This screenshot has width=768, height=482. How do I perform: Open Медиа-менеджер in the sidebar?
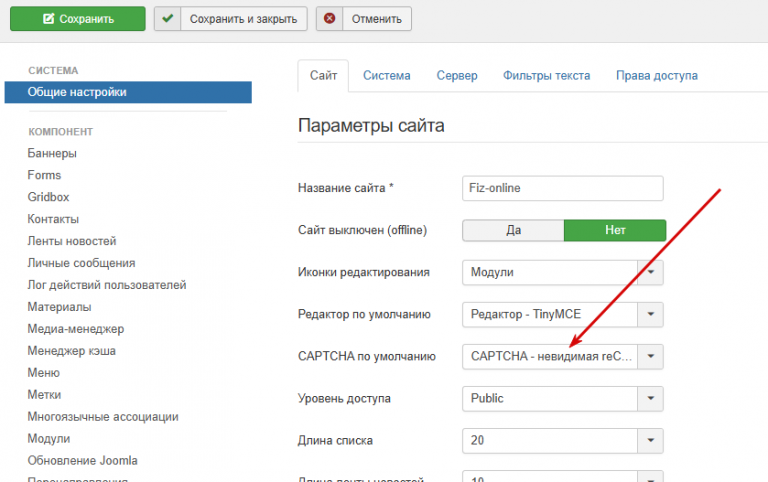(76, 329)
